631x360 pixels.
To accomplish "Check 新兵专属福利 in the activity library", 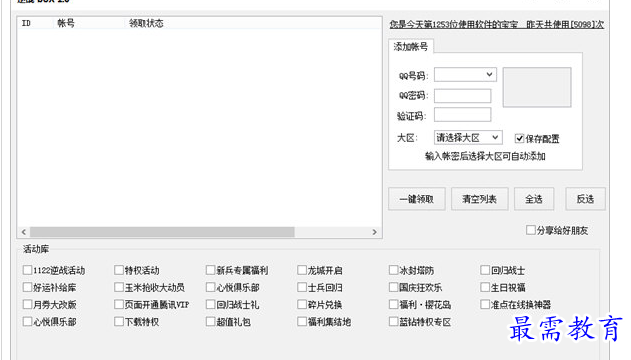I will pos(210,270).
